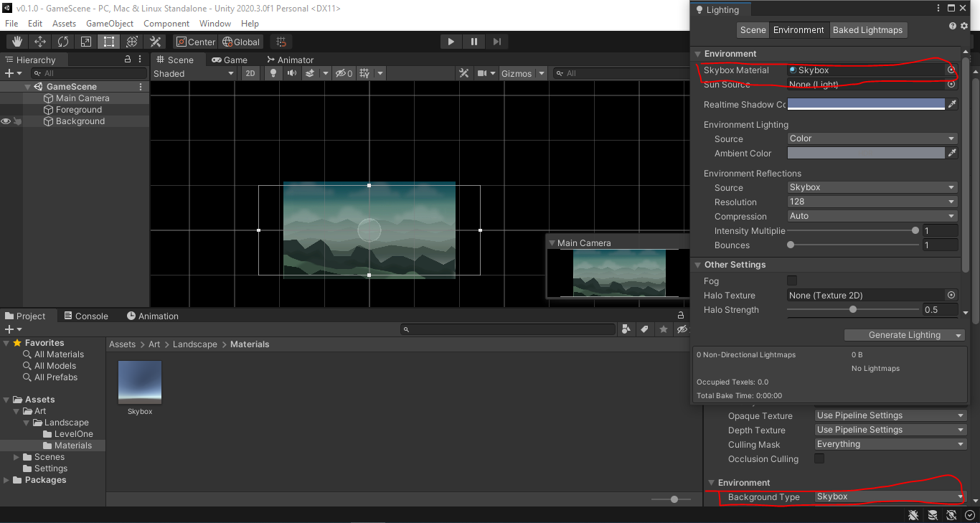
Task: Select Foreground object in Hierarchy
Action: coord(78,110)
